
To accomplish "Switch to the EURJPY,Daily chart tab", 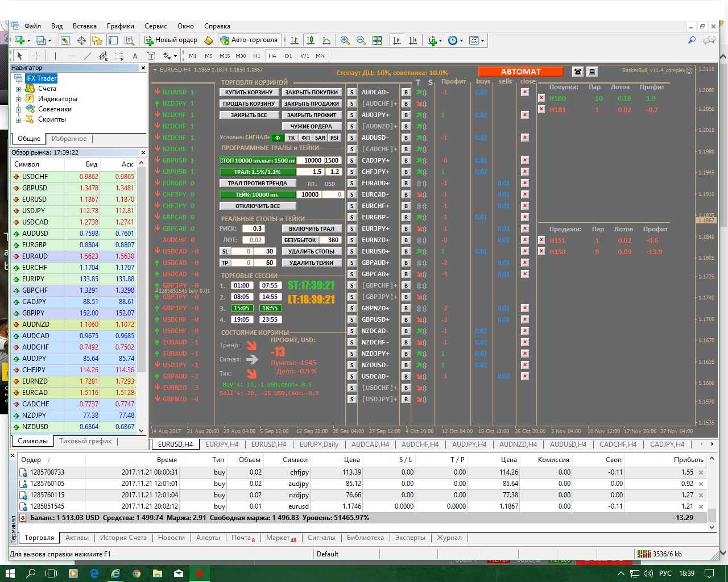I will click(319, 444).
